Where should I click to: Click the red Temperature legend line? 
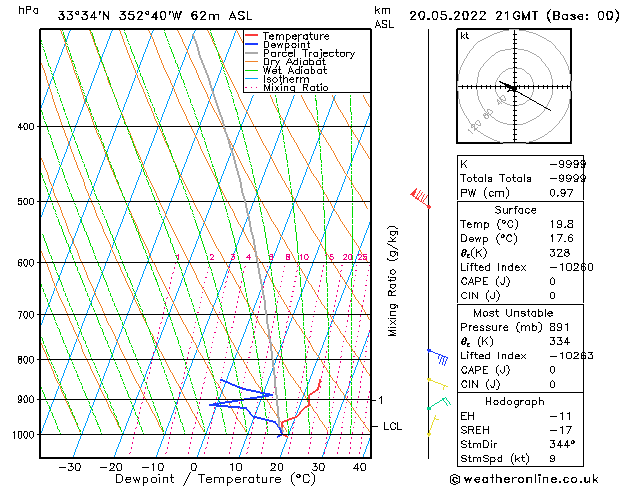(251, 36)
